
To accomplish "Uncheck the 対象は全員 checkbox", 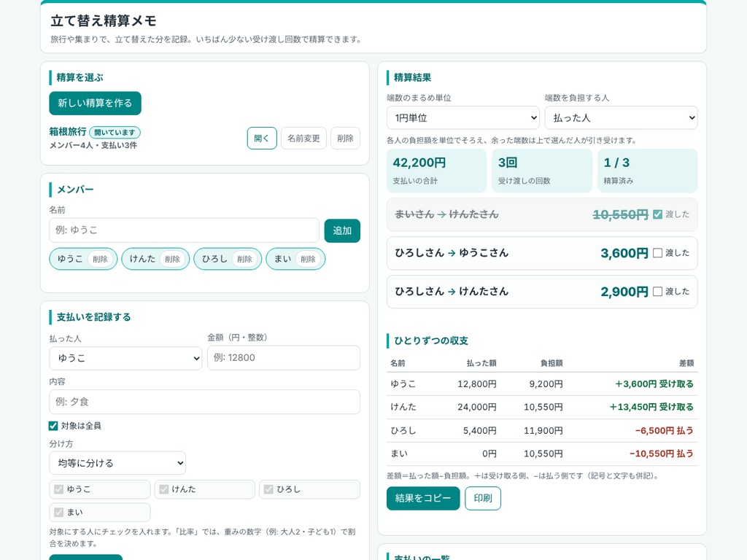I will pyautogui.click(x=53, y=426).
